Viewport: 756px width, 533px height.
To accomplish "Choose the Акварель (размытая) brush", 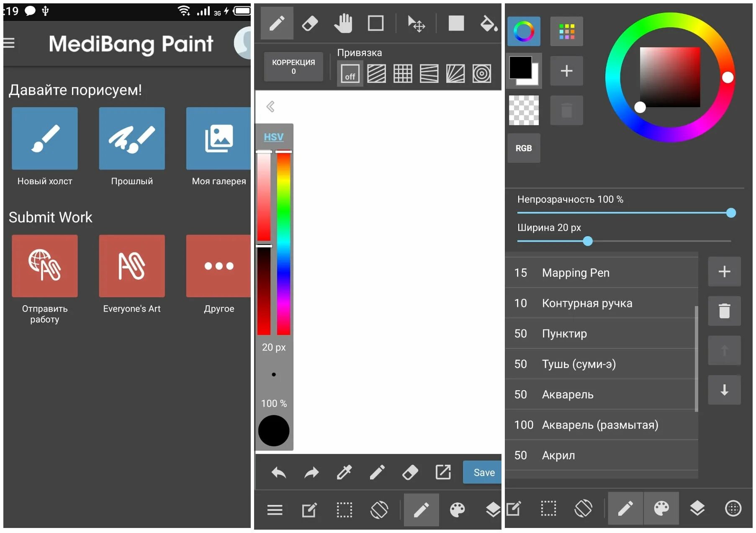I will 602,425.
